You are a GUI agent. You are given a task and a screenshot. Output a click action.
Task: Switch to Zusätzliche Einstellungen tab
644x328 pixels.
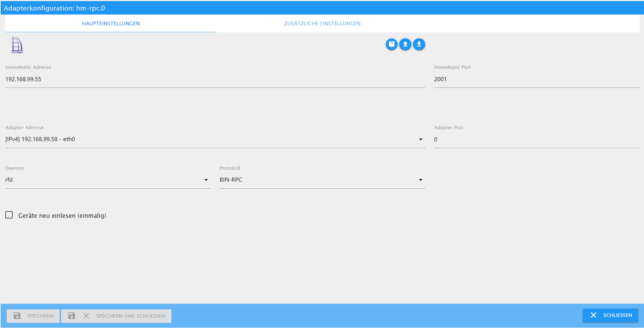tap(322, 23)
